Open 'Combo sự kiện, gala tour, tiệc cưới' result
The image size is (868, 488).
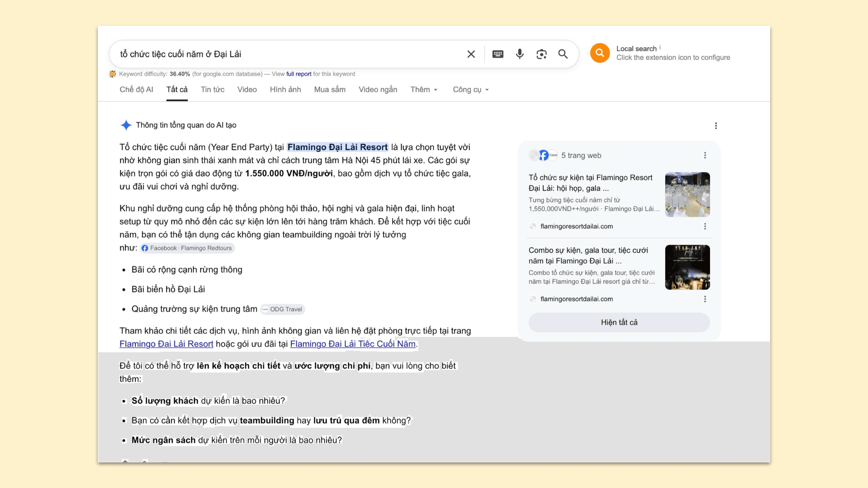pyautogui.click(x=588, y=256)
